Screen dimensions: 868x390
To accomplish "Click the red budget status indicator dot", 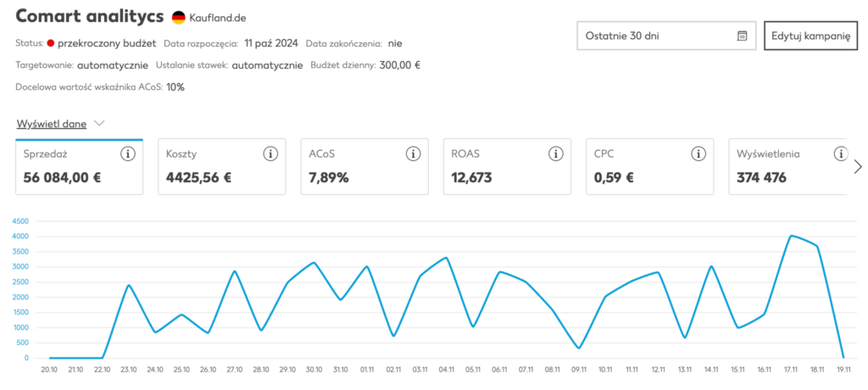I will click(51, 42).
